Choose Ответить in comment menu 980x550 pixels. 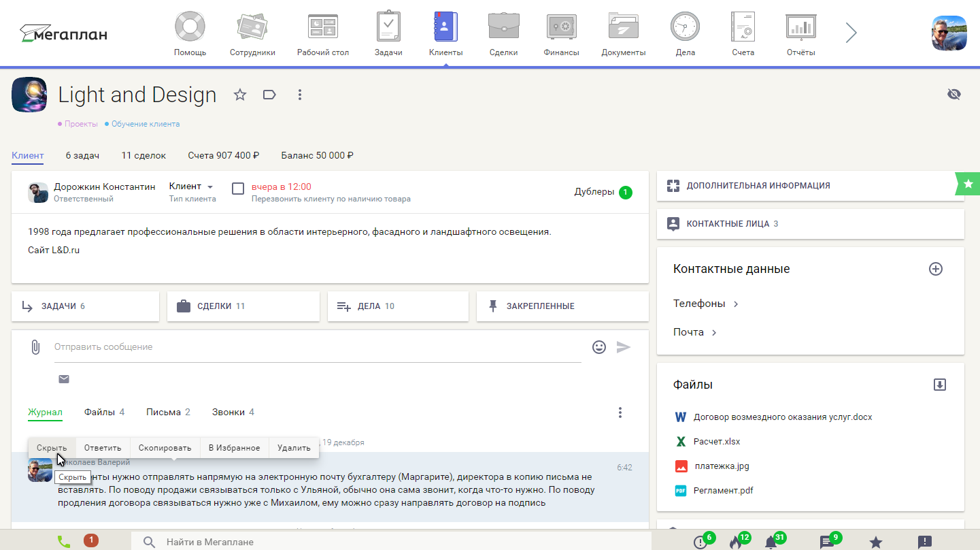click(x=103, y=447)
